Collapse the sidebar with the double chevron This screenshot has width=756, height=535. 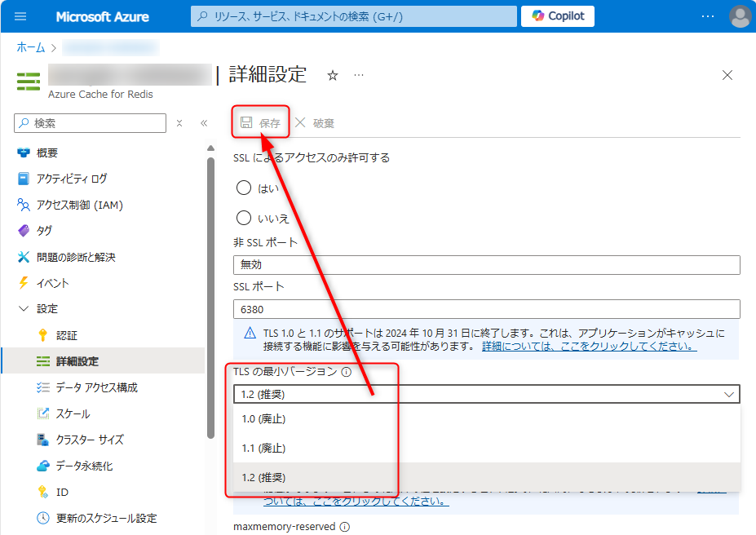click(x=204, y=123)
